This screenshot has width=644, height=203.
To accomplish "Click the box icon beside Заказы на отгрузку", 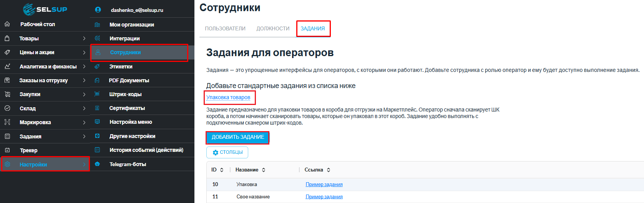I will pyautogui.click(x=7, y=80).
